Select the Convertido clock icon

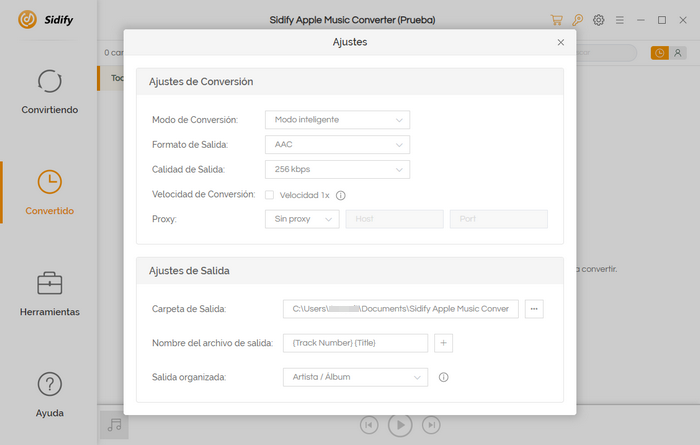pos(50,182)
